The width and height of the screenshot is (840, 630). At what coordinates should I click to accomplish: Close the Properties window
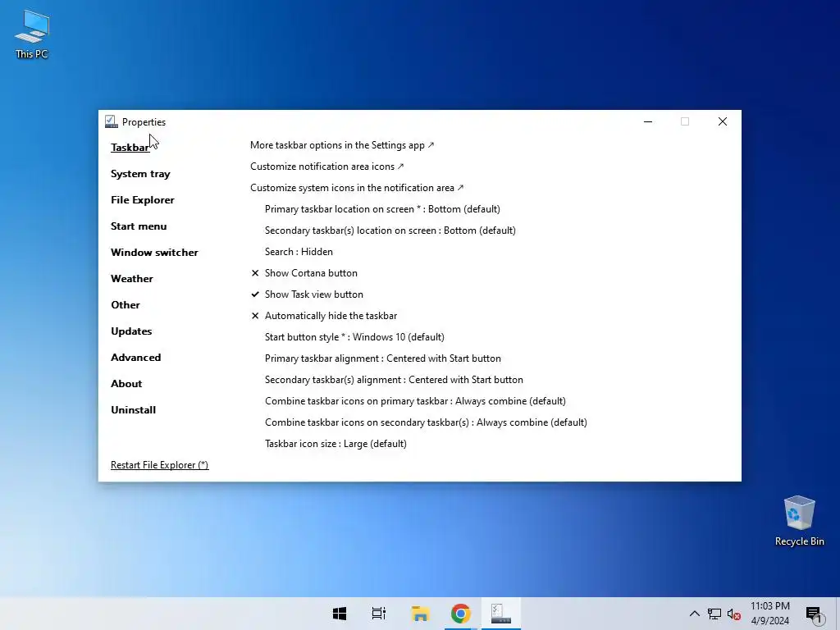point(723,121)
